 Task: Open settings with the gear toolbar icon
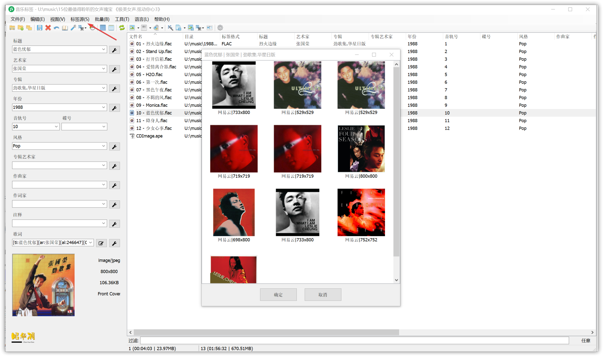pos(220,28)
